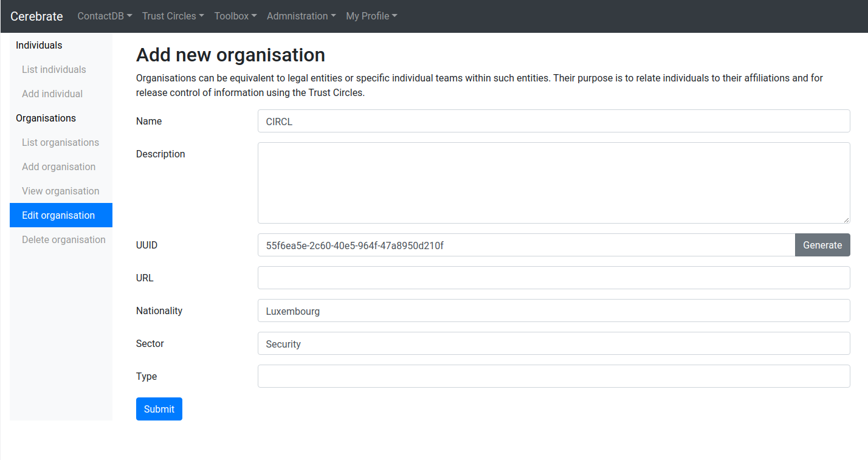The height and width of the screenshot is (460, 868).
Task: Click Delete organisation in sidebar
Action: (64, 240)
